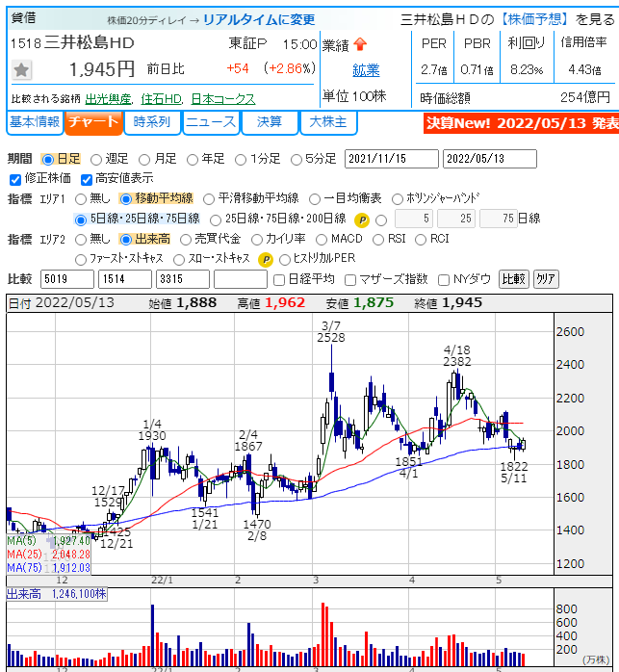Toggle the 高安値表示 checkbox
This screenshot has height=672, width=619.
pos(88,178)
